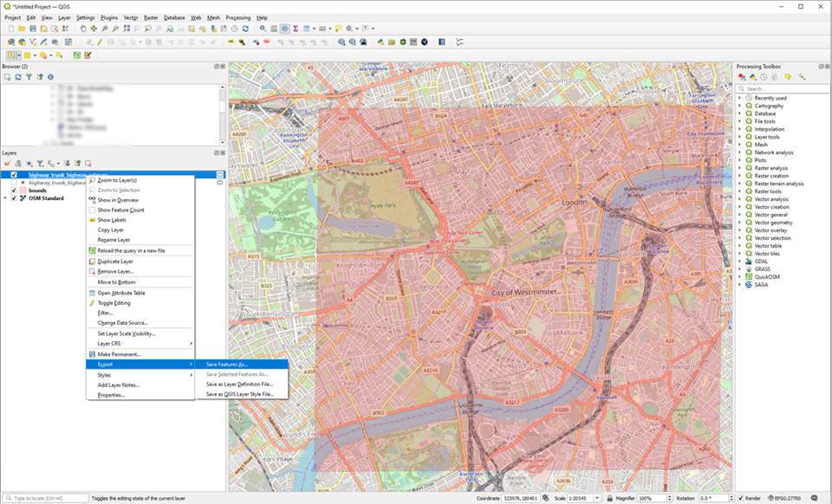832x504 pixels.
Task: Select the Pan Map hand tool
Action: coord(83,29)
